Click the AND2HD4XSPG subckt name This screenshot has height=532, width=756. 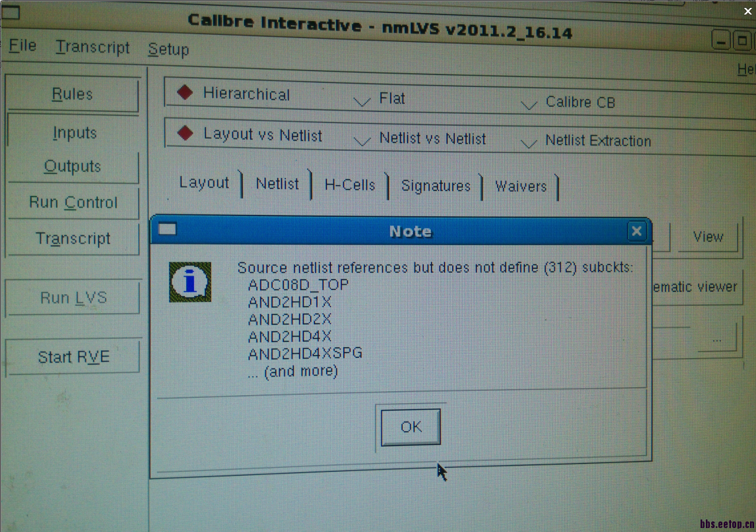click(x=305, y=353)
